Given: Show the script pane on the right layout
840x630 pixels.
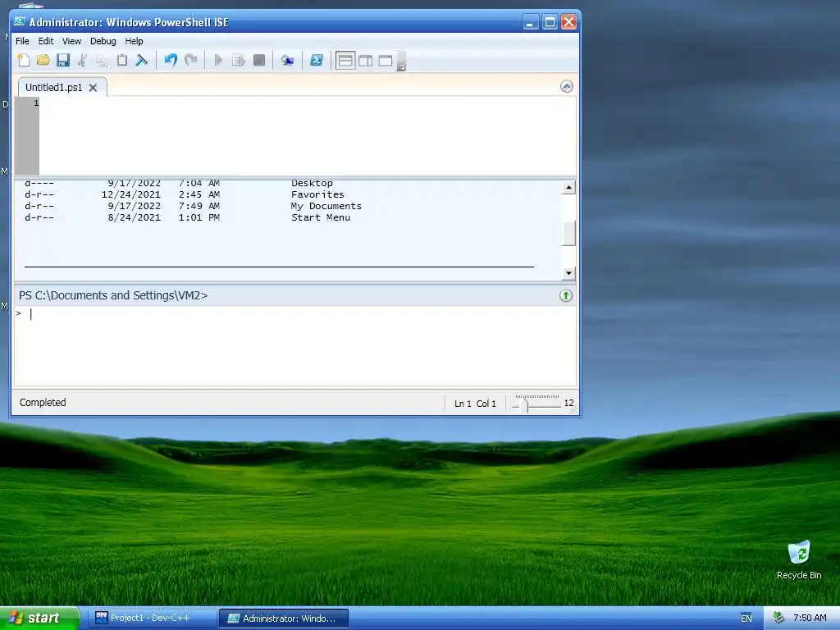Looking at the screenshot, I should [x=365, y=61].
